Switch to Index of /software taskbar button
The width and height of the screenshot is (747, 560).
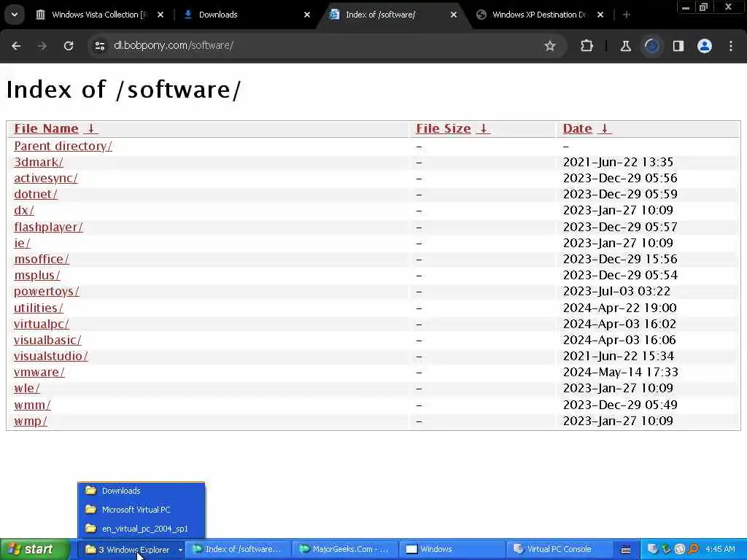(237, 550)
